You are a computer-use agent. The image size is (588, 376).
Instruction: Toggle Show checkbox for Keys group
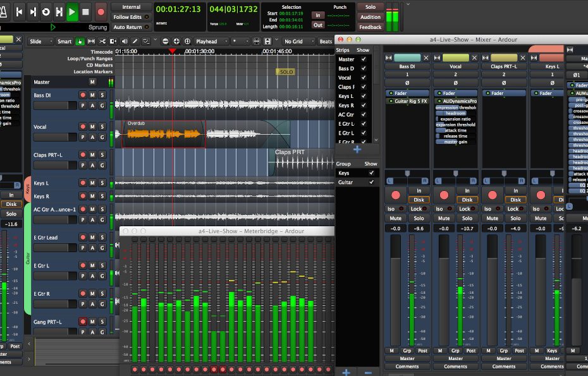click(x=371, y=173)
